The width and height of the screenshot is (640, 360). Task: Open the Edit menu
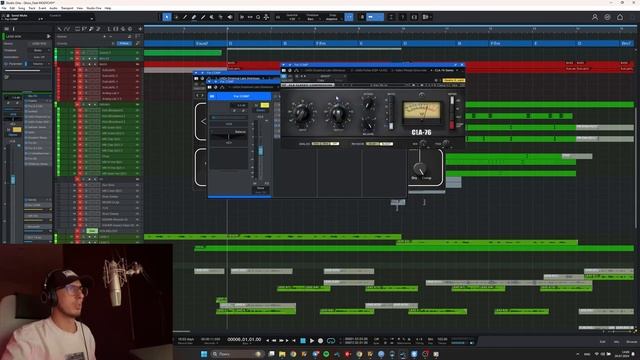coord(12,8)
